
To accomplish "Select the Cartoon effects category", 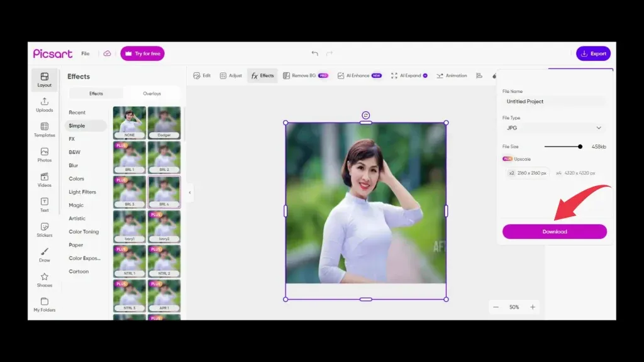I will (x=79, y=271).
